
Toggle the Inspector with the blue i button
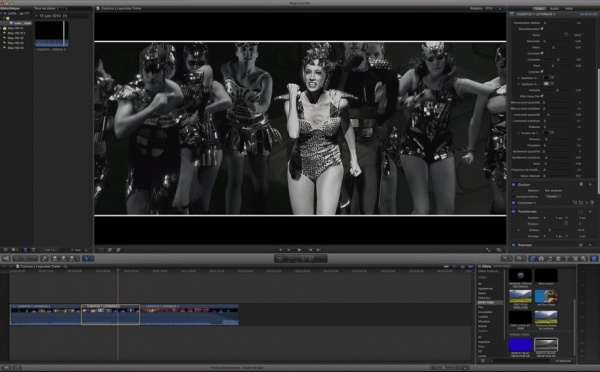click(x=594, y=259)
